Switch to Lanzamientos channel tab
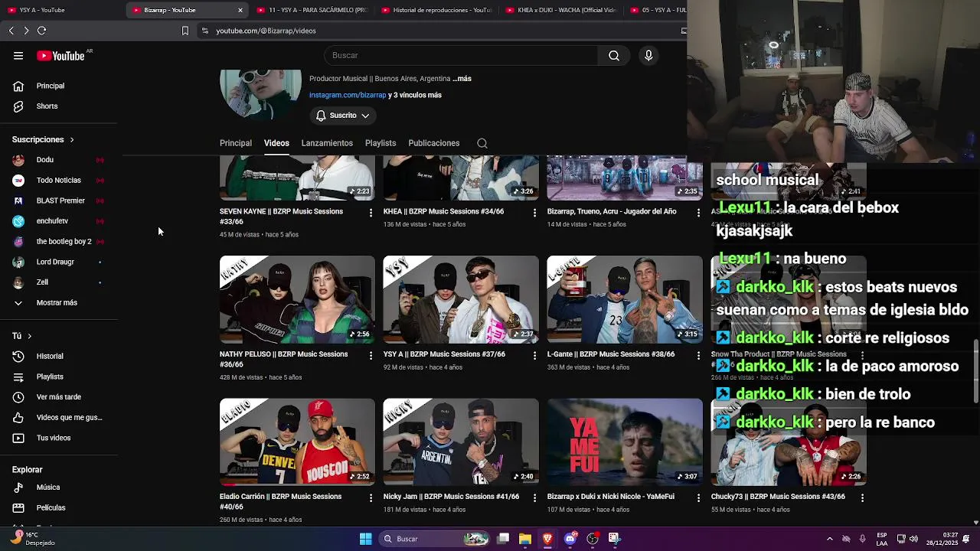Viewport: 980px width, 551px height. 327,143
